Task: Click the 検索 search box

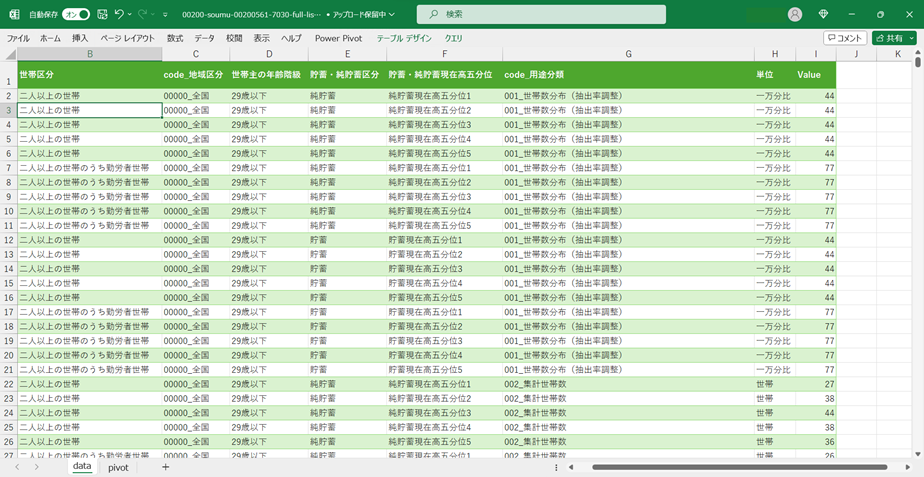Action: [x=541, y=14]
